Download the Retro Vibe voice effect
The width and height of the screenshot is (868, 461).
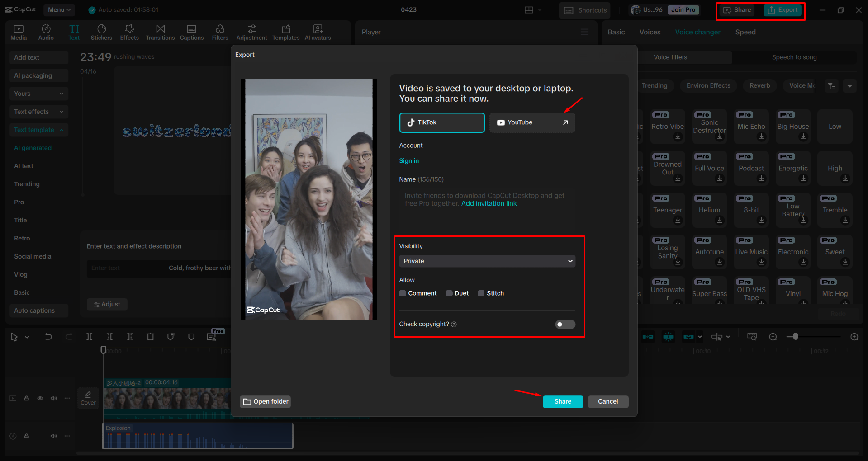(678, 136)
